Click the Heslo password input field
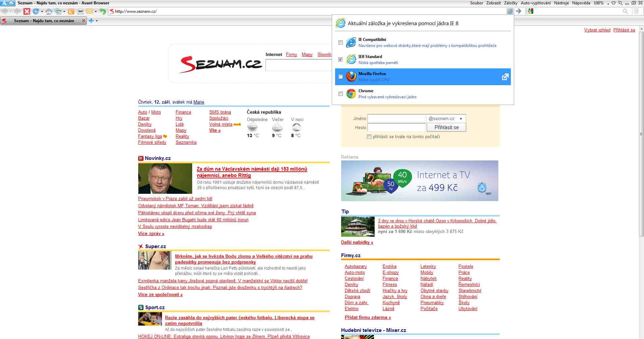This screenshot has width=644, height=339. (x=397, y=127)
